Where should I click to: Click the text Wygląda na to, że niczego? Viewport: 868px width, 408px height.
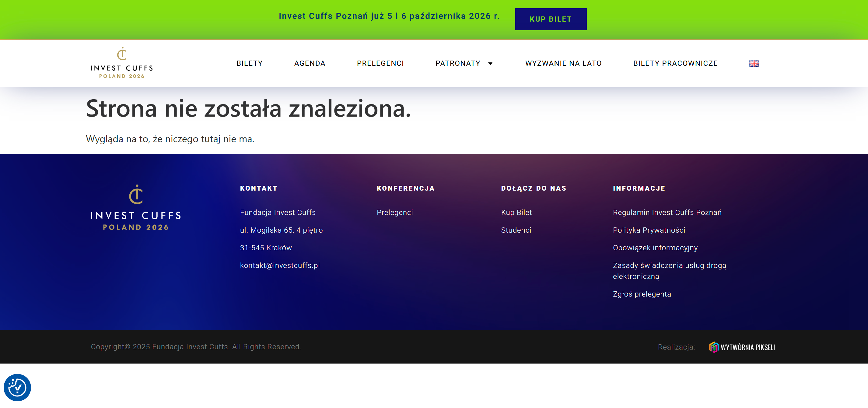(x=170, y=139)
